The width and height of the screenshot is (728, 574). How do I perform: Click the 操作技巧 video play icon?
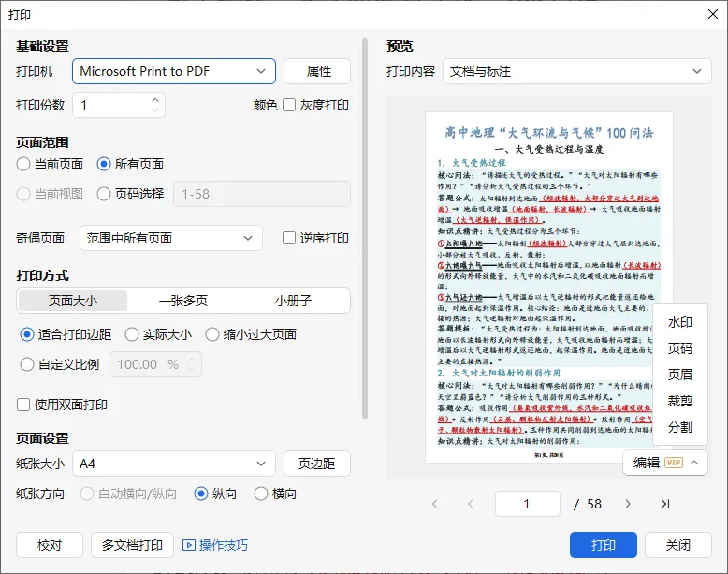pos(188,545)
